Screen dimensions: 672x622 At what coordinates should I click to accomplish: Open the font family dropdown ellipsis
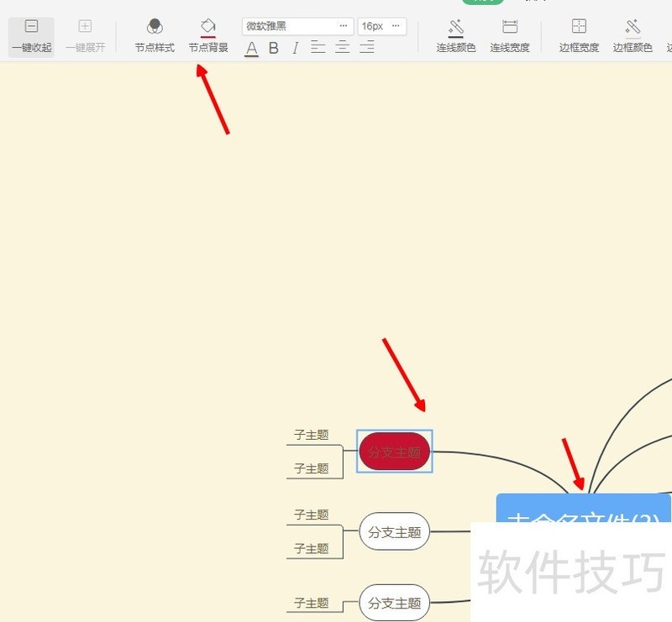point(343,26)
